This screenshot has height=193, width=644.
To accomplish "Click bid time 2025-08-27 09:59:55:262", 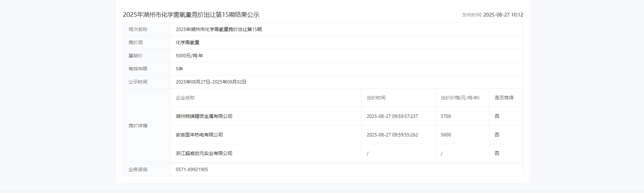I will (392, 135).
